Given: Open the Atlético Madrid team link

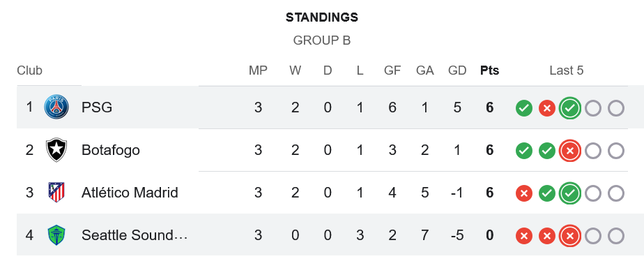Looking at the screenshot, I should pyautogui.click(x=130, y=193).
